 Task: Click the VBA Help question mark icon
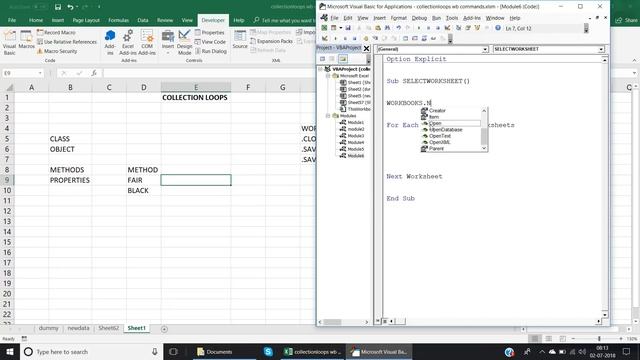[498, 28]
